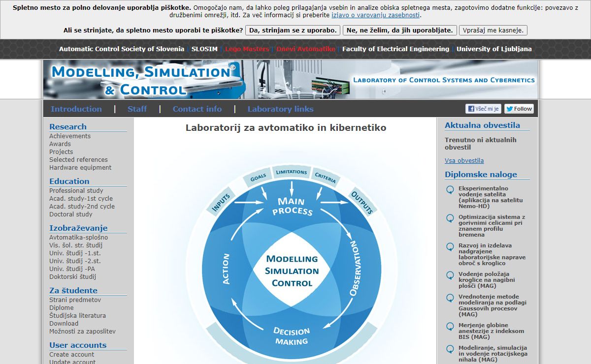This screenshot has height=364, width=591.
Task: Click bullet icon beside 'Razvoj in izdelava nadgrajene'
Action: (x=450, y=247)
